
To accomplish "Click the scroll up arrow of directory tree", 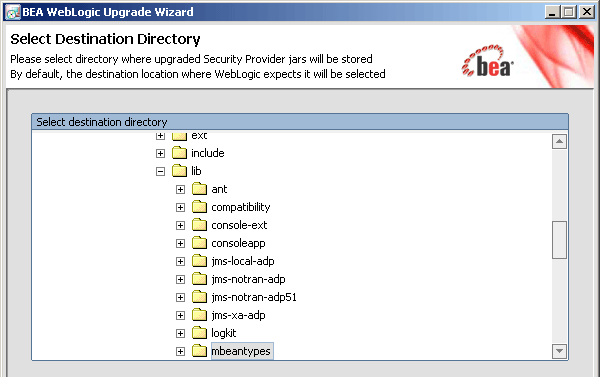I will [x=559, y=142].
